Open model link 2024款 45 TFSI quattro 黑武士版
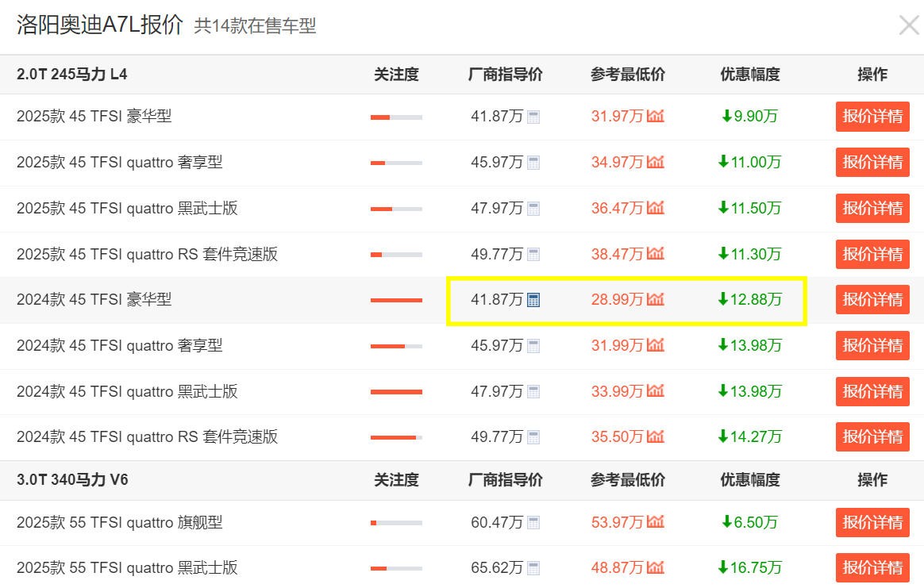924x588 pixels. (127, 391)
